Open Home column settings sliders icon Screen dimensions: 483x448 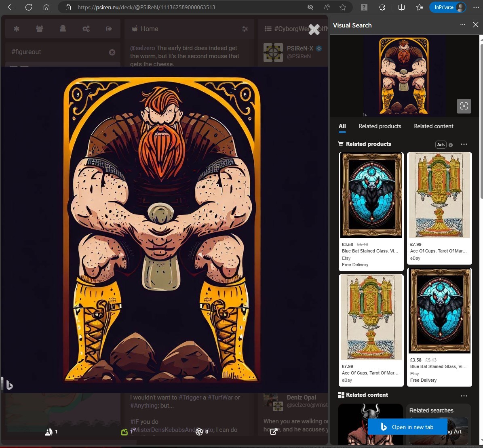[x=245, y=29]
